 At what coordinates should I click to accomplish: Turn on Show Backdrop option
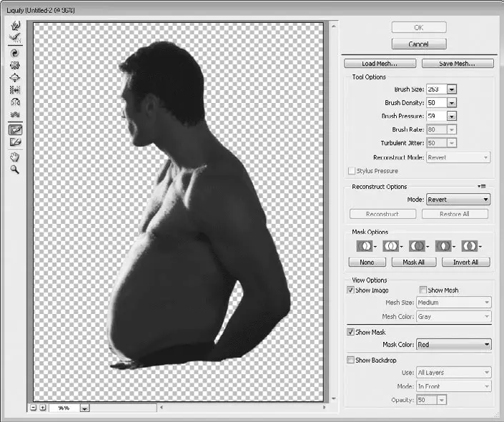[x=350, y=360]
